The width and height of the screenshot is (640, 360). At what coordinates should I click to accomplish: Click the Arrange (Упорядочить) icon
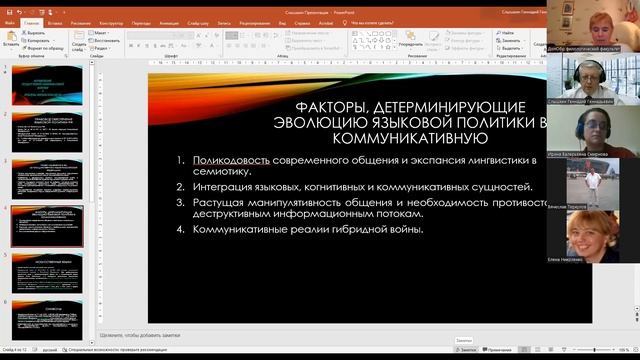click(x=410, y=37)
